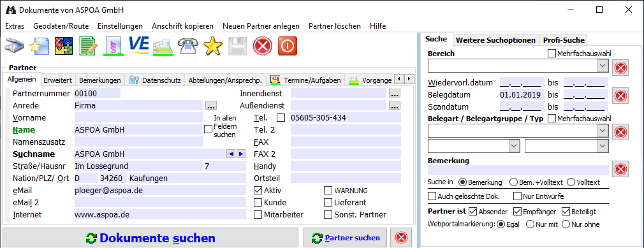Click the yellow star favorites icon

point(213,46)
